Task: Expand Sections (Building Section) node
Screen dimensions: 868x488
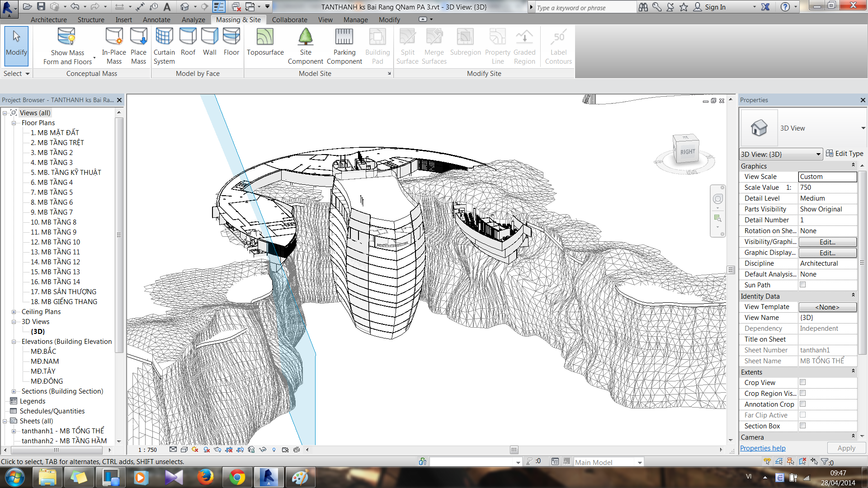Action: (x=14, y=391)
